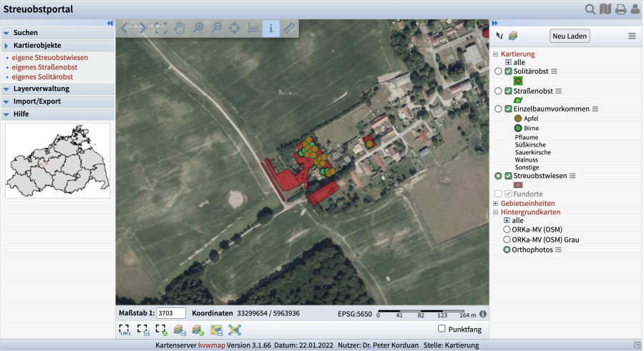
Task: Select ORKa-MV (OSM) Grau background map
Action: coord(507,239)
